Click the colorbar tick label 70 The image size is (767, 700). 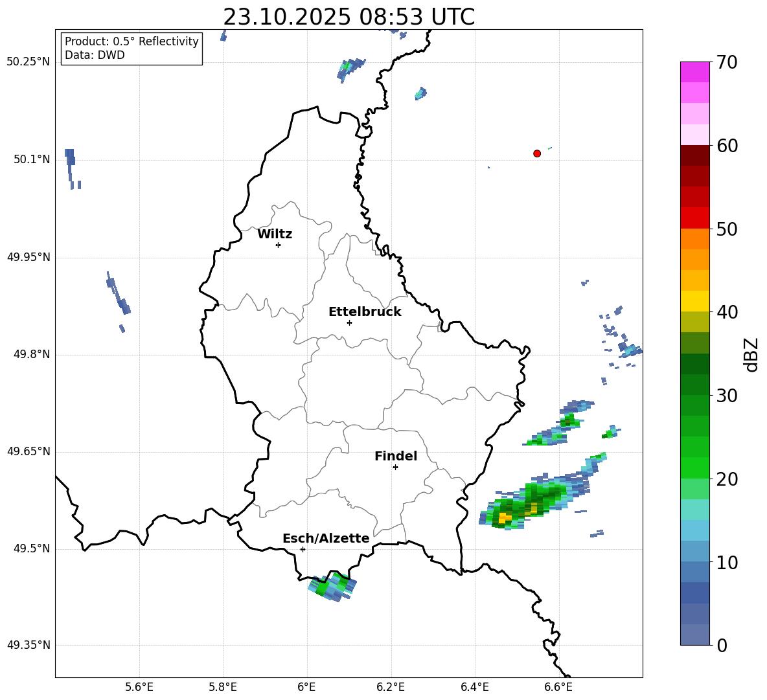[727, 62]
